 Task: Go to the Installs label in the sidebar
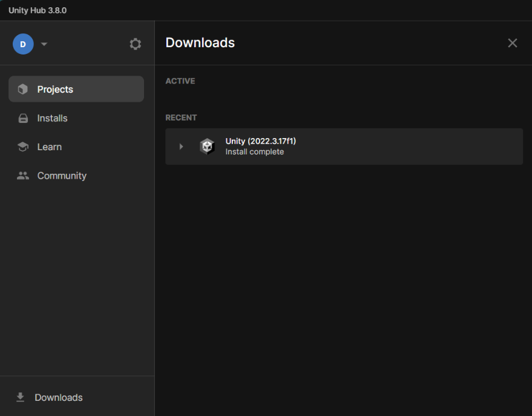tap(52, 118)
